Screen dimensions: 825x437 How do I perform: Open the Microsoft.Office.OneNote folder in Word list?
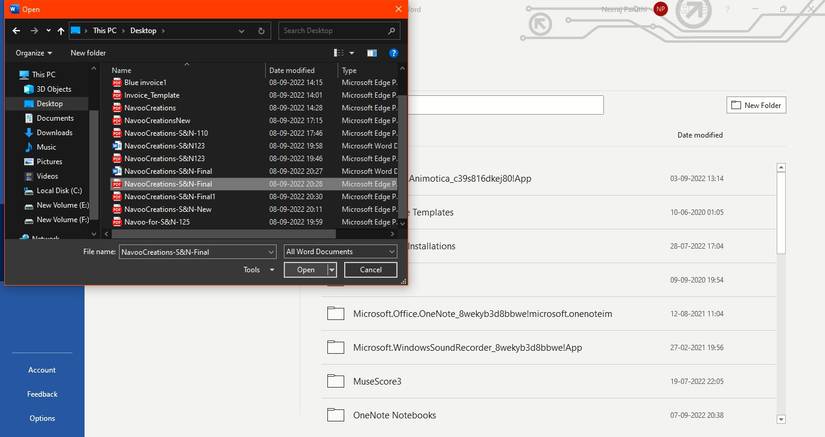coord(549,314)
